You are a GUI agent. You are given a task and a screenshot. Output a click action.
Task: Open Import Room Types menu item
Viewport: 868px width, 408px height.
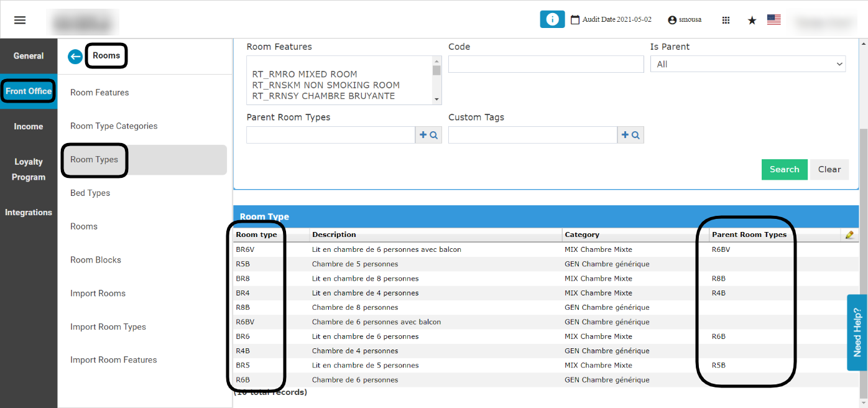108,327
